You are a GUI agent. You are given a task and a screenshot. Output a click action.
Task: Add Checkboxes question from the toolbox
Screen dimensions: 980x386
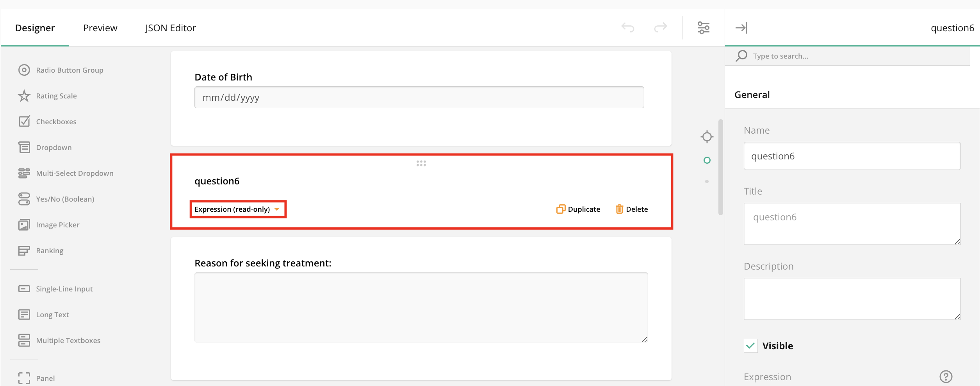click(56, 122)
